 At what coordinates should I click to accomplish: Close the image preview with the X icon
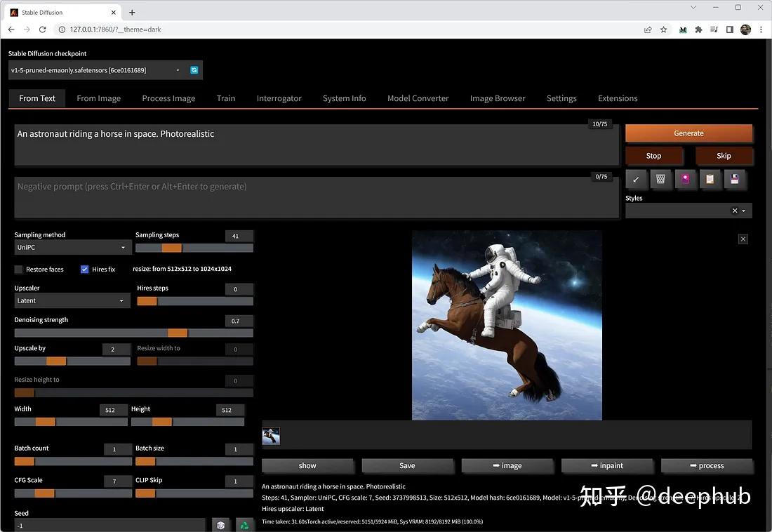(x=743, y=239)
